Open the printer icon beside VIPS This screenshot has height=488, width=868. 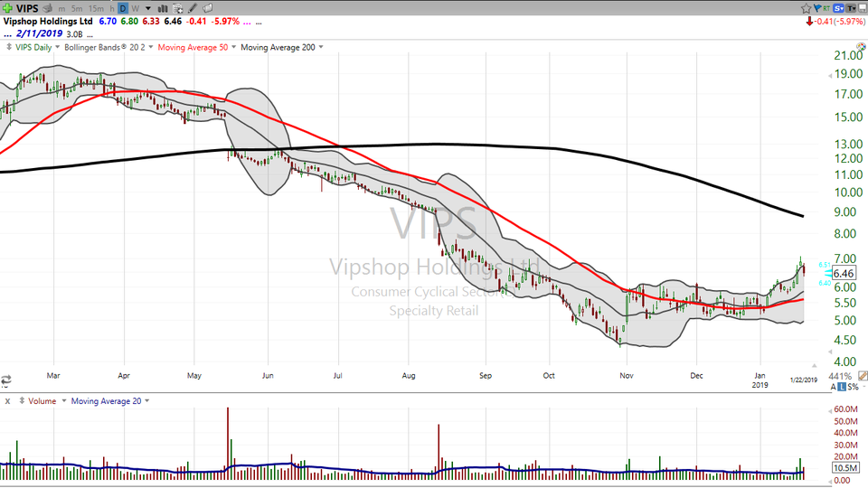pos(48,8)
